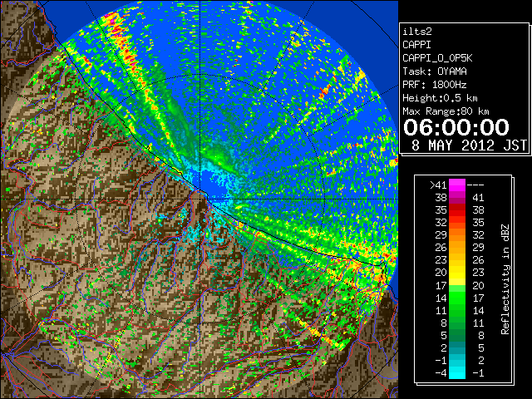Image resolution: width=532 pixels, height=399 pixels.
Task: Click the 'PRF: 1800Hz' line
Action: (434, 85)
